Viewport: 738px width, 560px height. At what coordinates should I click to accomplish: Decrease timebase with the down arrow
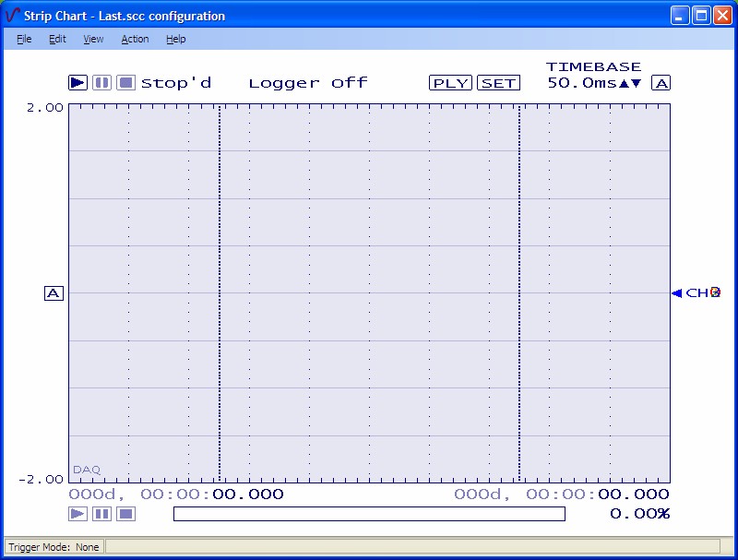634,82
